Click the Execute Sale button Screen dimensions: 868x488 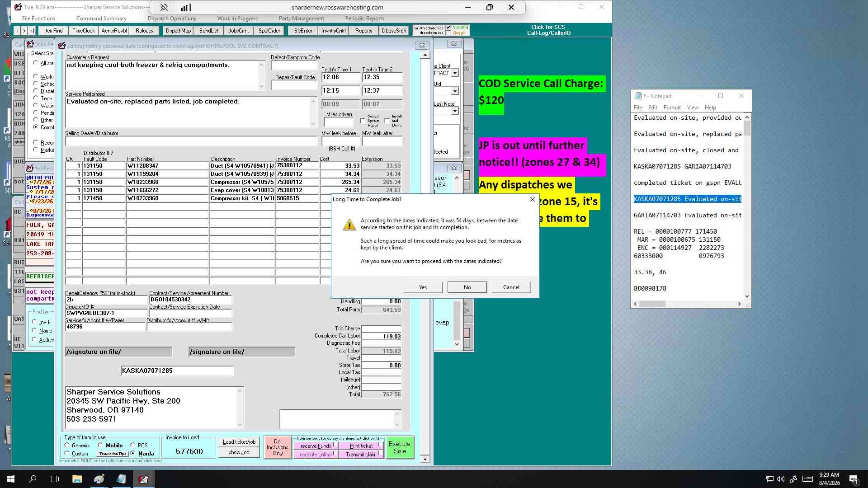pyautogui.click(x=400, y=447)
